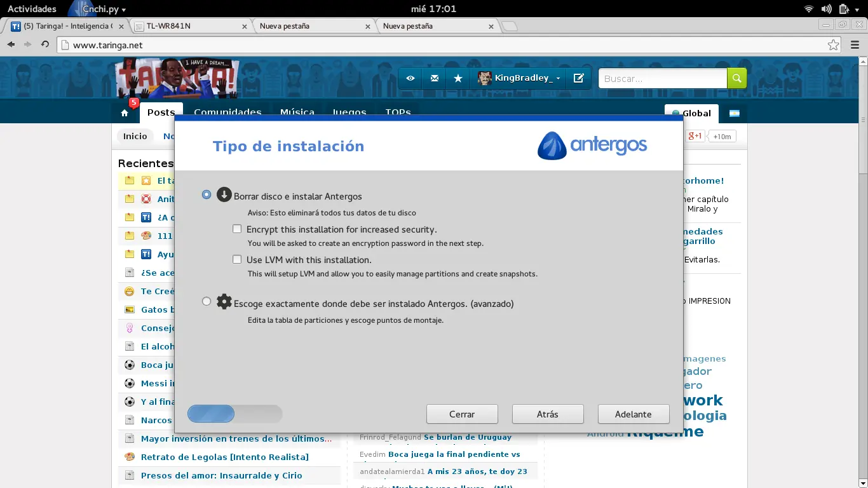Click the Cerrar button in installer
Screen dimensions: 868x488
point(462,414)
